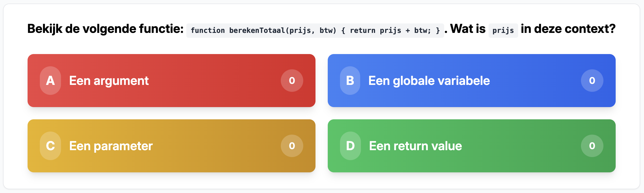Click the letter B badge

coord(350,81)
